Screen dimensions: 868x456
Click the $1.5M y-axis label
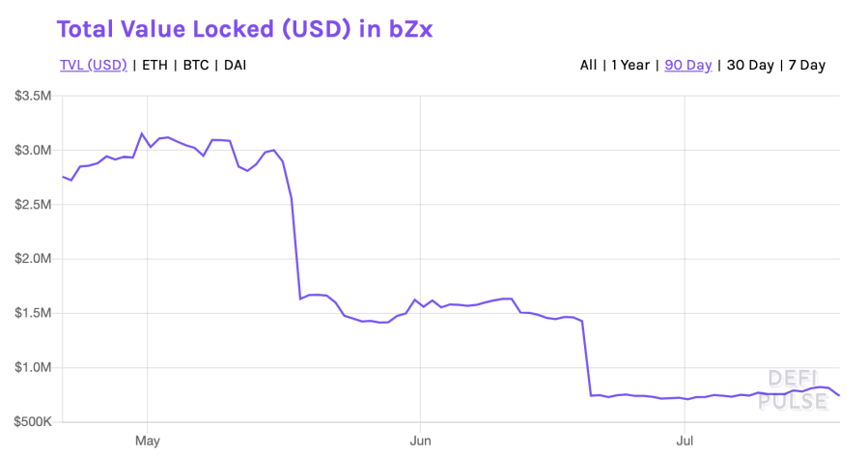(x=32, y=313)
